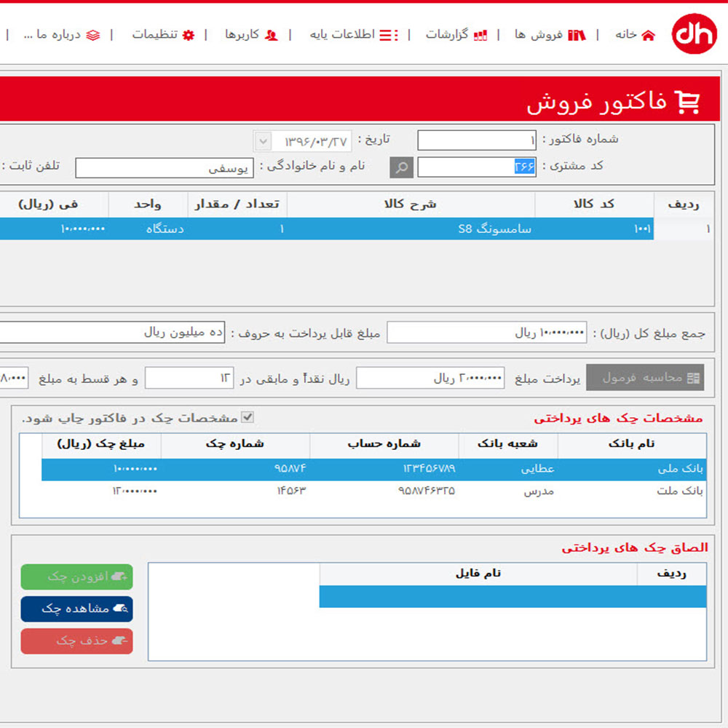Click the red حذف چک button
Viewport: 728px width, 728px height.
click(x=76, y=641)
